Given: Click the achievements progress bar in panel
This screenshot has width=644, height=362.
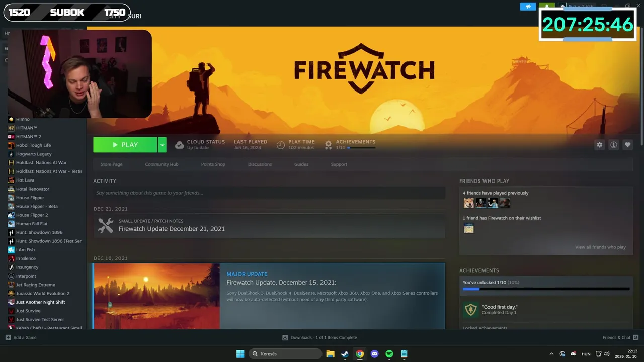Looking at the screenshot, I should pos(546,289).
